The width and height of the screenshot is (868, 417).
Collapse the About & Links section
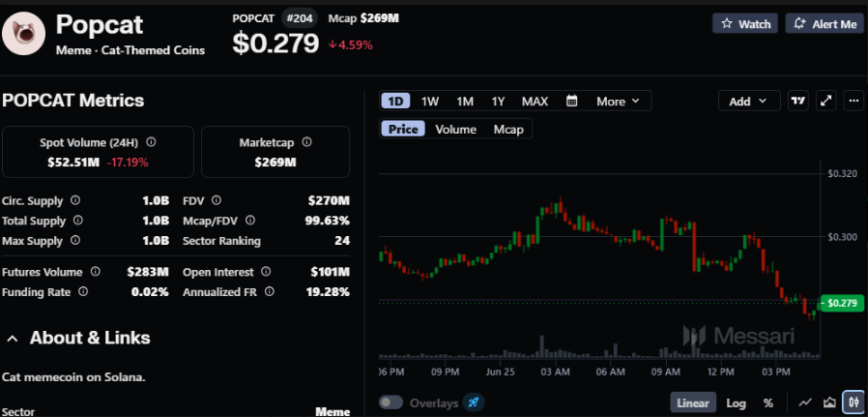pos(14,338)
